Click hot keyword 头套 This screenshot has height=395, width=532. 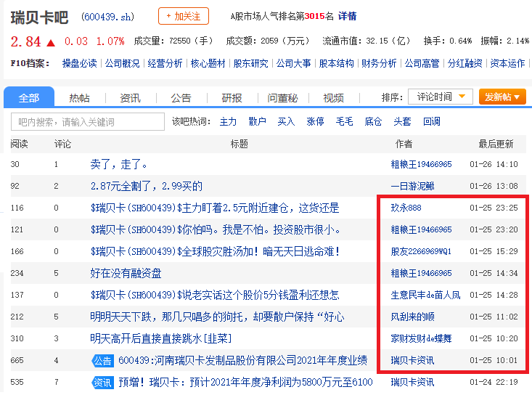point(402,121)
